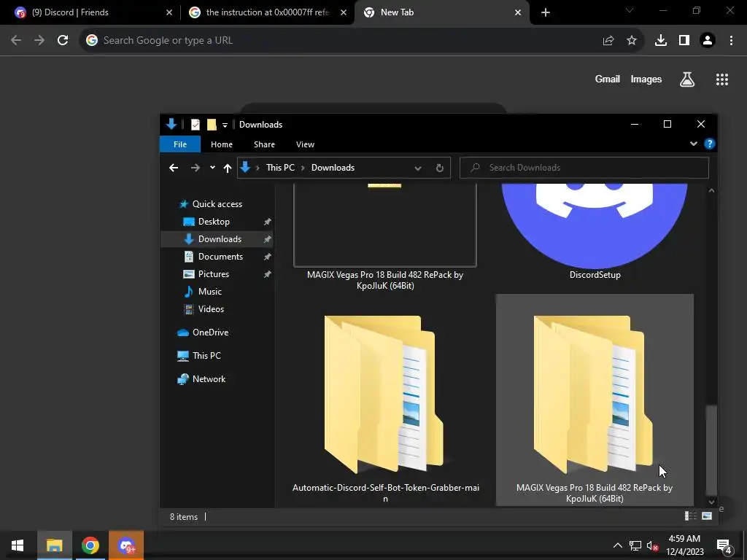Click the Chrome reload page icon
The height and width of the screenshot is (560, 747).
click(63, 41)
